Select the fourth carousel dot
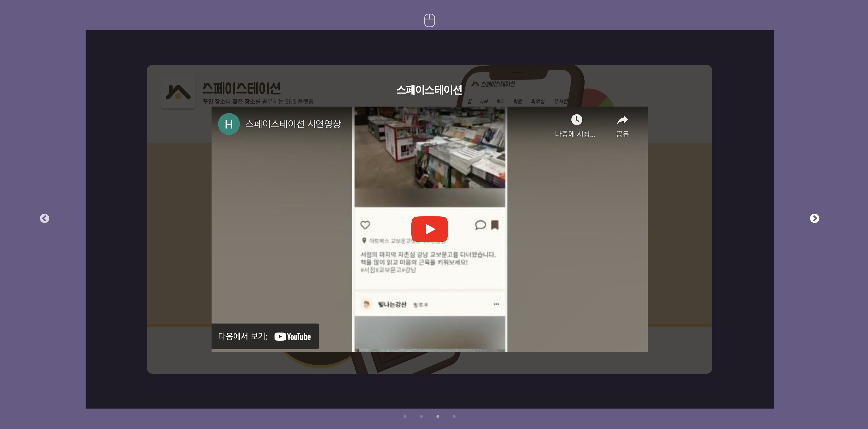Image resolution: width=868 pixels, height=429 pixels. point(454,416)
